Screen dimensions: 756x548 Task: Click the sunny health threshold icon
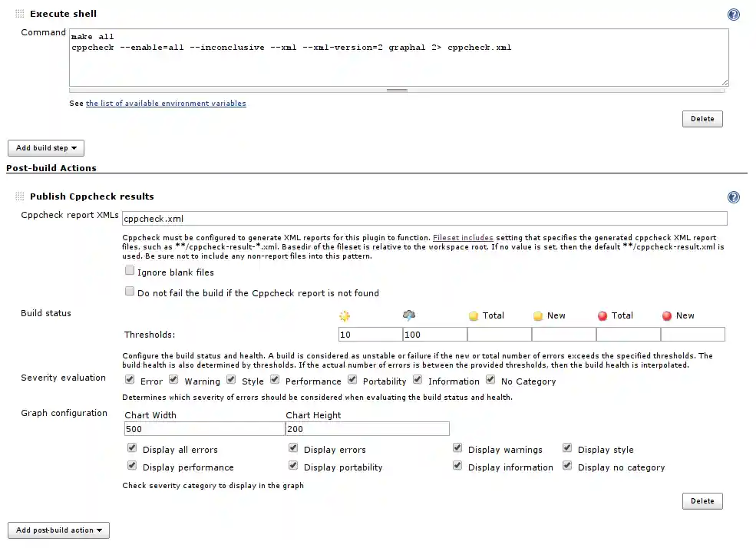tap(345, 315)
